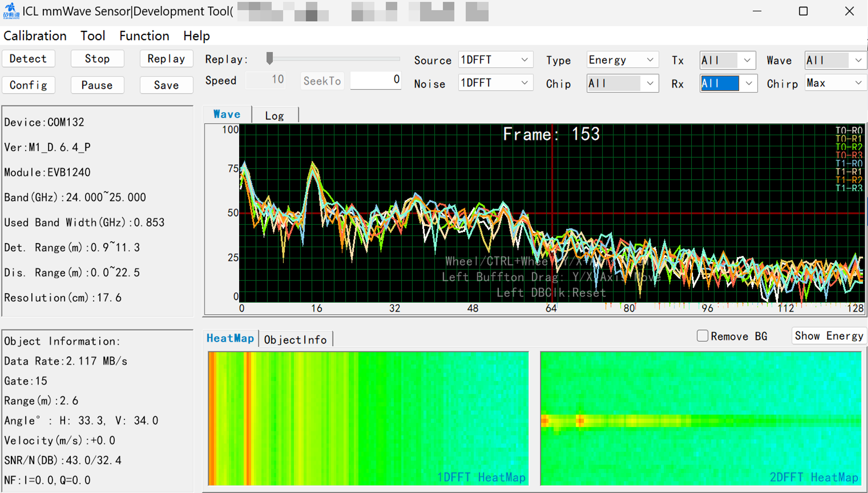Click the T0-R0 legend entry
The width and height of the screenshot is (868, 493).
849,131
